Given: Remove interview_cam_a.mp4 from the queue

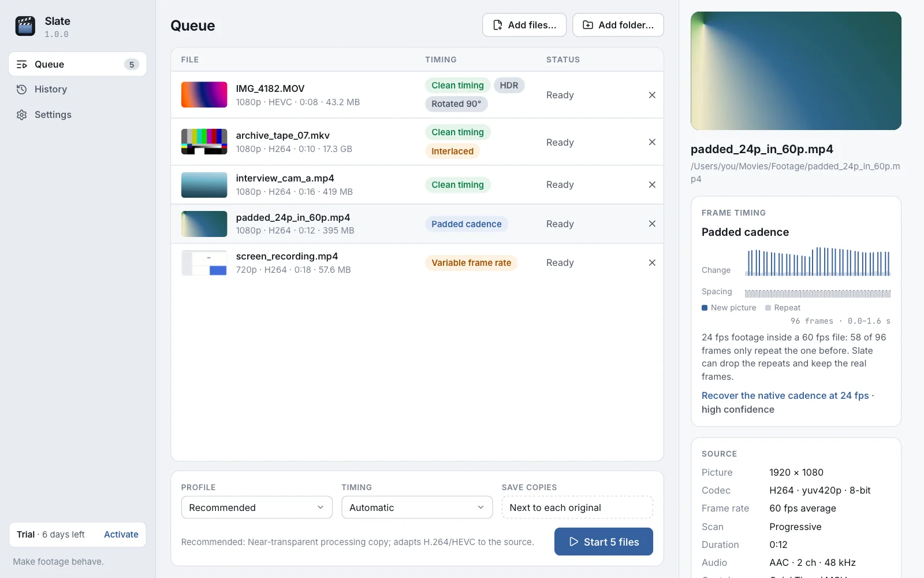Looking at the screenshot, I should (652, 184).
